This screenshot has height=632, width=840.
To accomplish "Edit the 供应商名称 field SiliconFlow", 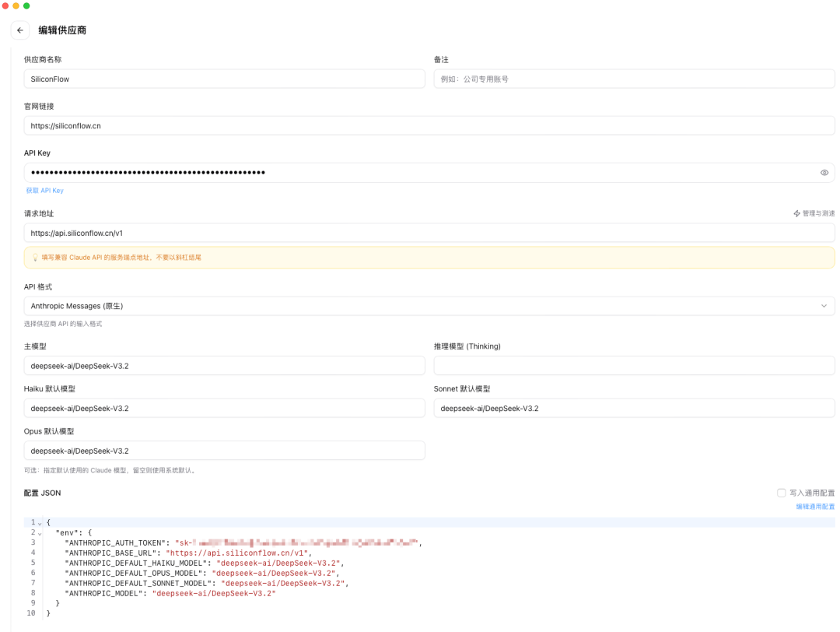I will coord(225,79).
